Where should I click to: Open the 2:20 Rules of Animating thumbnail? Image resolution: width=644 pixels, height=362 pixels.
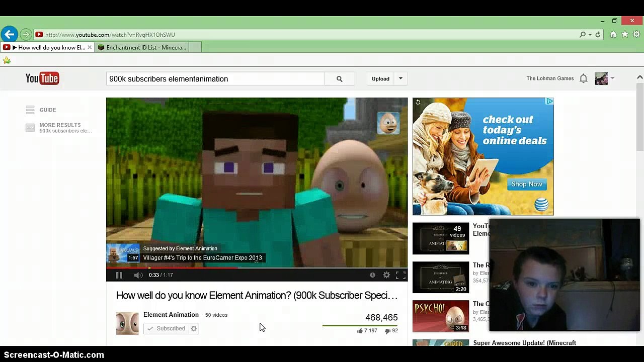[441, 277]
